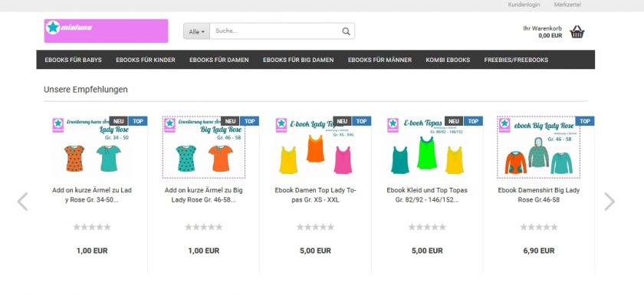Advance carousel with right arrow

point(609,202)
